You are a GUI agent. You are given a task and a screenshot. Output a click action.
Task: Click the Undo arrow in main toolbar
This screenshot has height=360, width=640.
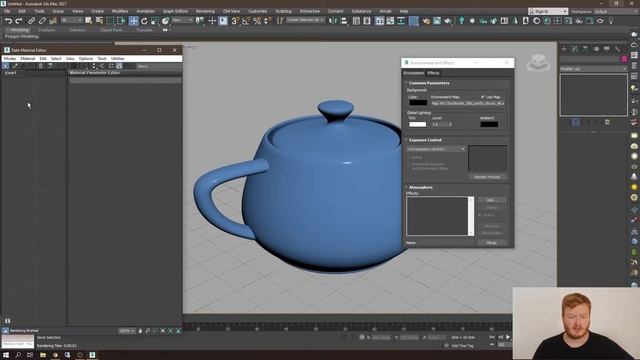tap(8, 21)
